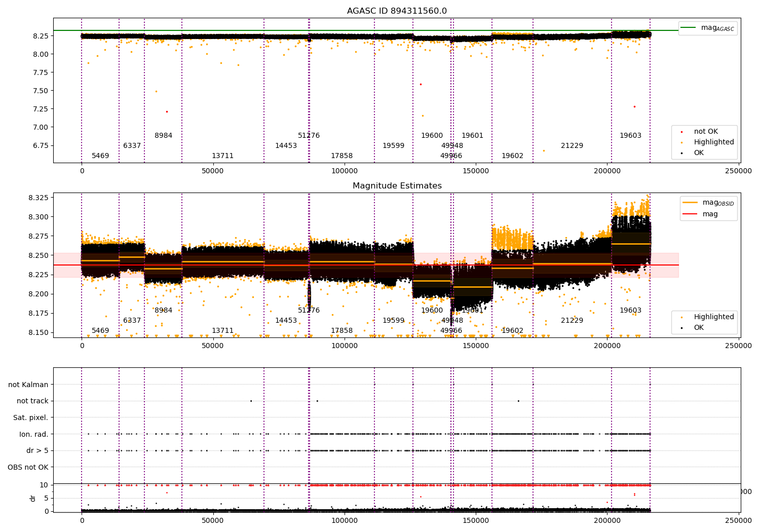Click OBSID label 14453 in Magnitude Estimates plot
This screenshot has width=760, height=532.
click(x=286, y=320)
